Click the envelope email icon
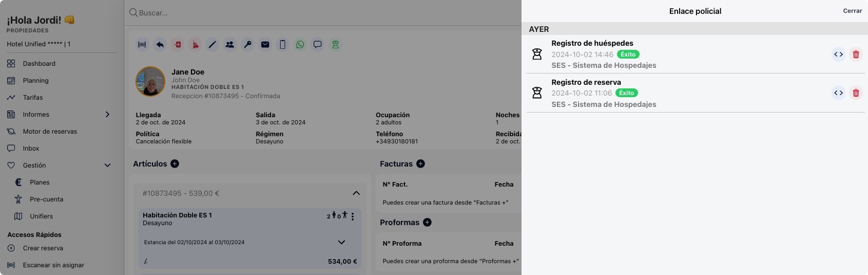This screenshot has width=868, height=275. tap(265, 45)
